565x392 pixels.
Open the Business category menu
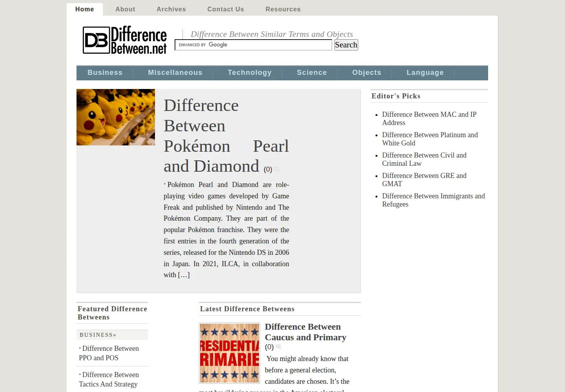tap(105, 73)
